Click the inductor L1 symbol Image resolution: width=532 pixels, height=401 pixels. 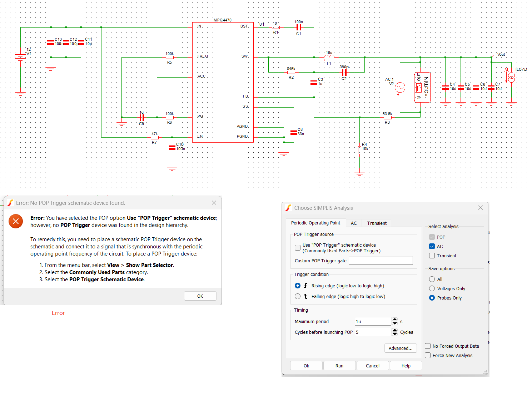pos(329,56)
